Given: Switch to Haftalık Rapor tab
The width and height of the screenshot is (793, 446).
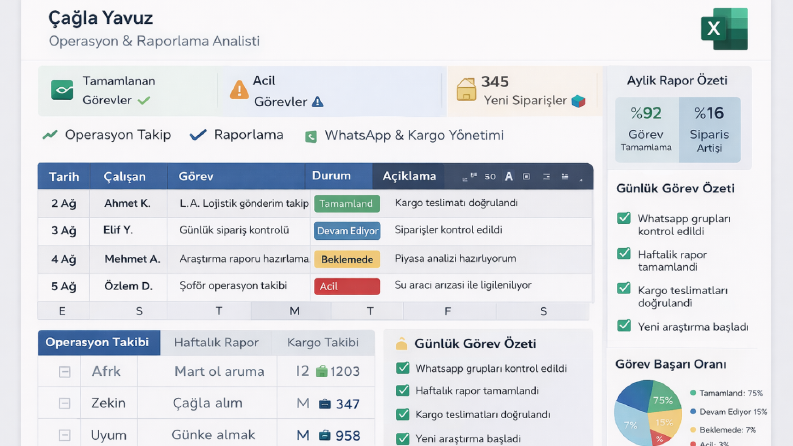Looking at the screenshot, I should tap(216, 342).
